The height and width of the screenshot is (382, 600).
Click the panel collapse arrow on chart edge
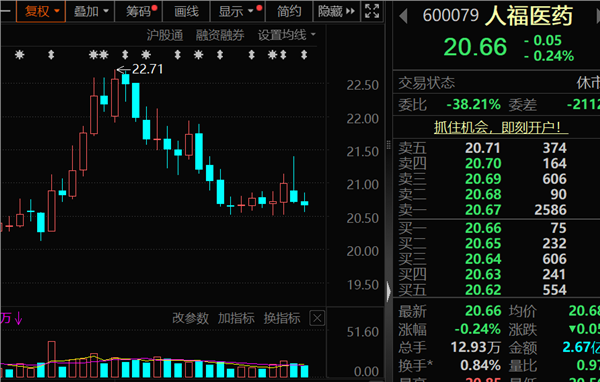pos(389,292)
